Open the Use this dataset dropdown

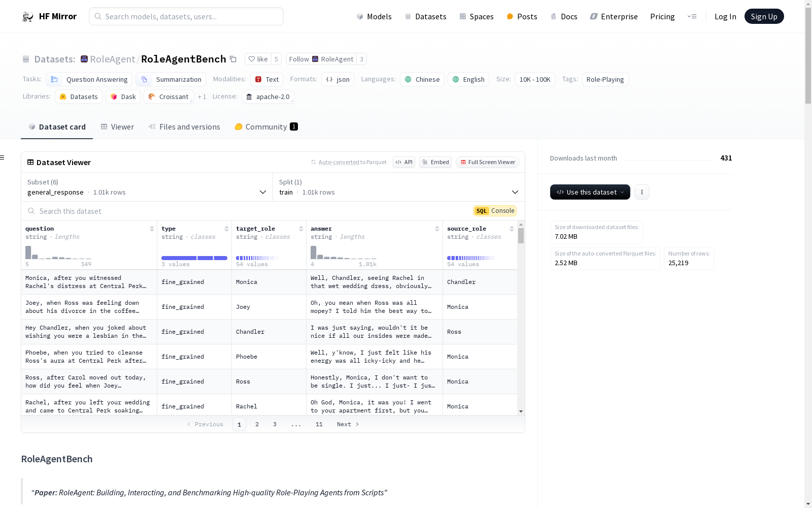click(x=590, y=192)
